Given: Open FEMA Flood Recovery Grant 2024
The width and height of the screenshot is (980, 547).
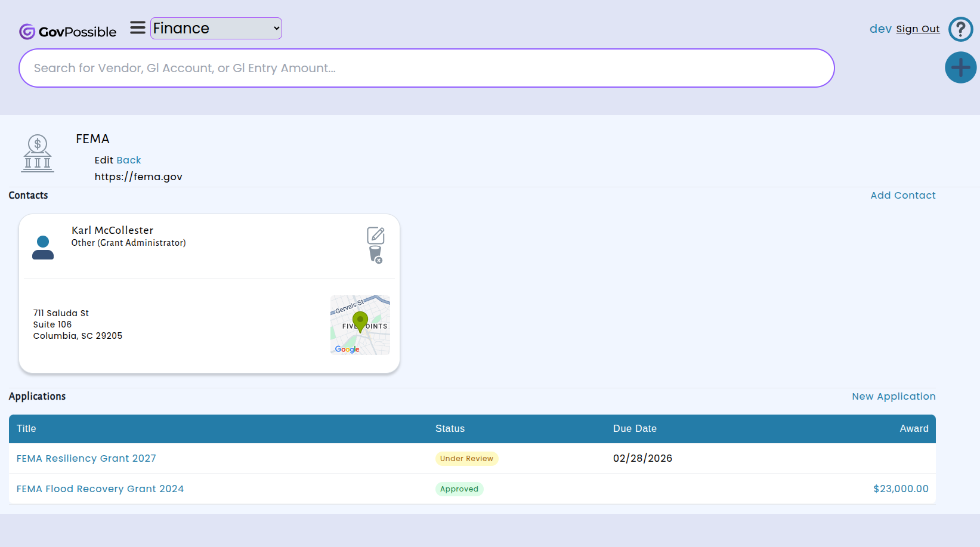Looking at the screenshot, I should [x=100, y=489].
